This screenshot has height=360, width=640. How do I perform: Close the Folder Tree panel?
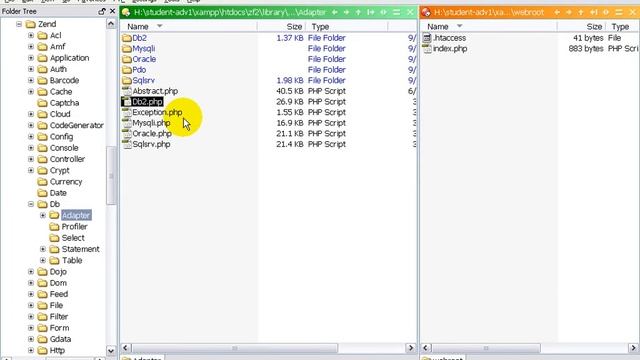(x=113, y=11)
